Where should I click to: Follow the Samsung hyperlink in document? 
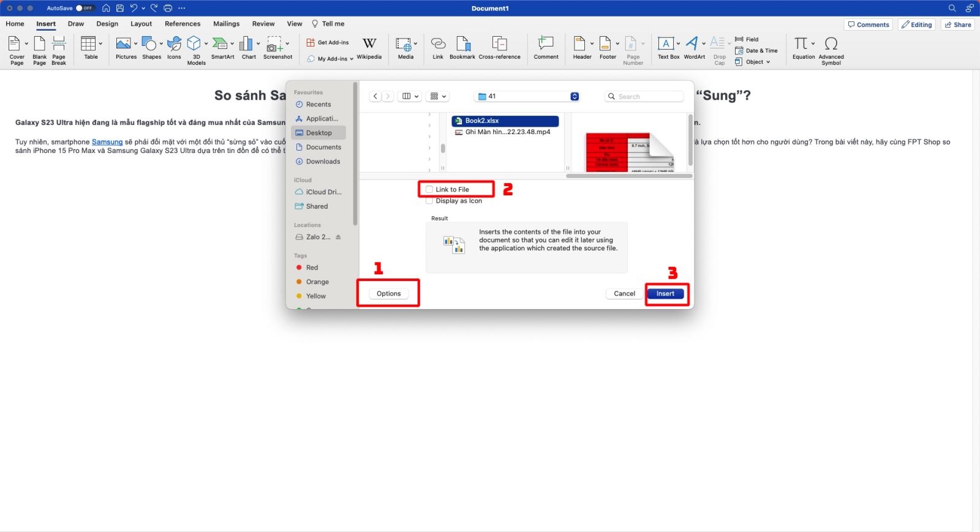107,142
